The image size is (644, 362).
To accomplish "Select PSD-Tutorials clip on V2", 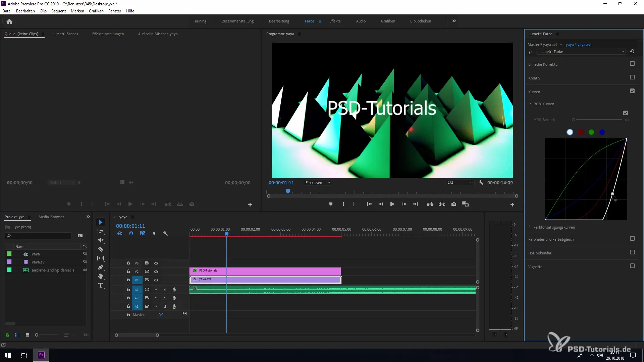I will click(x=265, y=271).
